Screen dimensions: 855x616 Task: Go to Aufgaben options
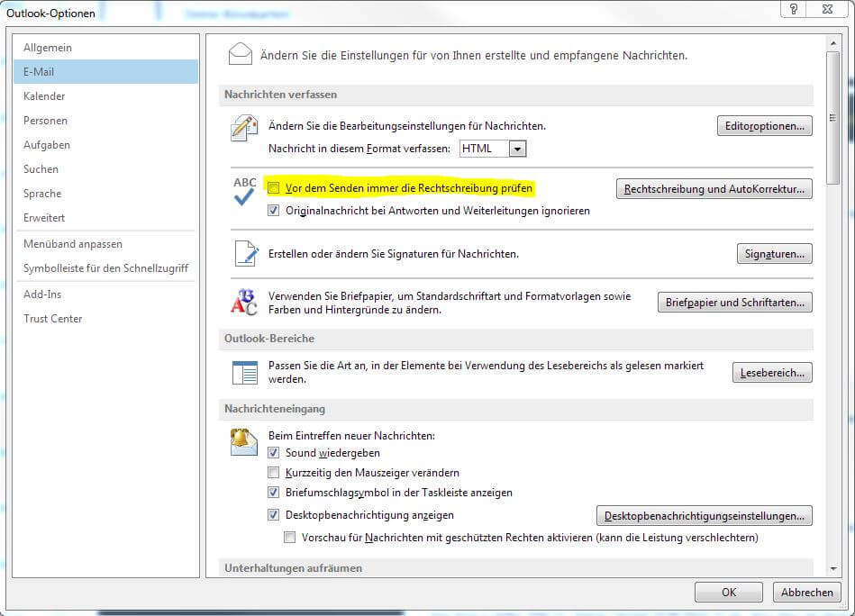pyautogui.click(x=105, y=144)
